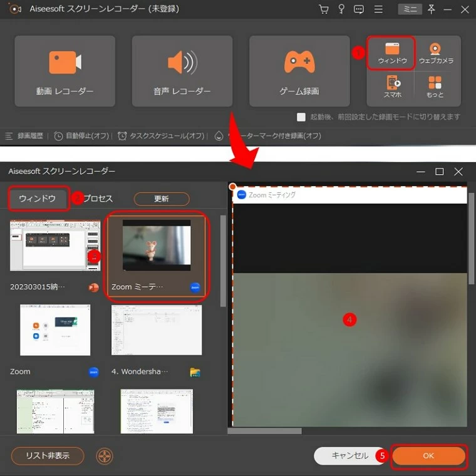Open the ゲーム録画 game recorder
Viewport: 476px width, 476px height.
tap(299, 71)
